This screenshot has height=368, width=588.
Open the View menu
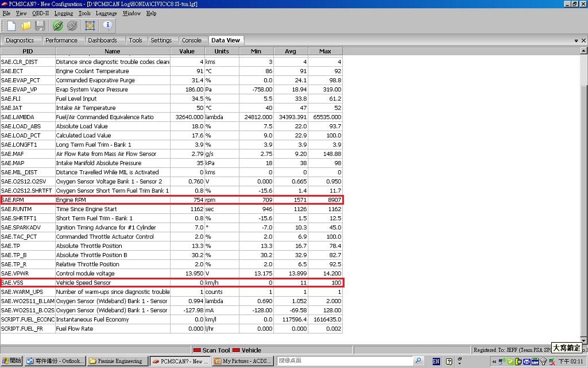click(21, 13)
